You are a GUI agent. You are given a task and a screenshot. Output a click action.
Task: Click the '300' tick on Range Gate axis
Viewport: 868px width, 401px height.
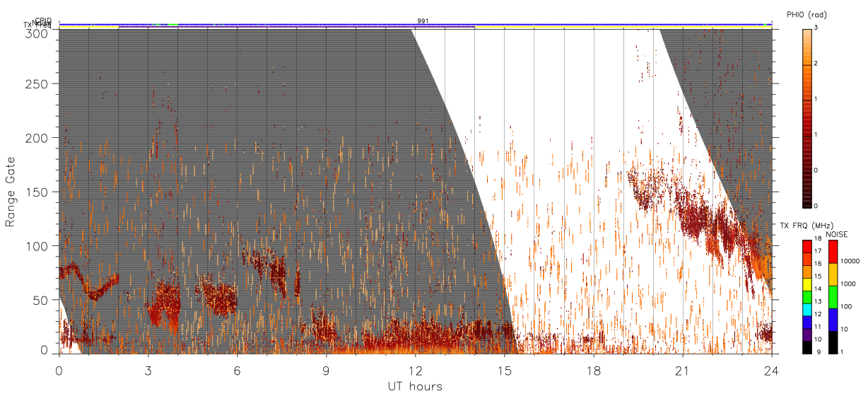pos(37,33)
